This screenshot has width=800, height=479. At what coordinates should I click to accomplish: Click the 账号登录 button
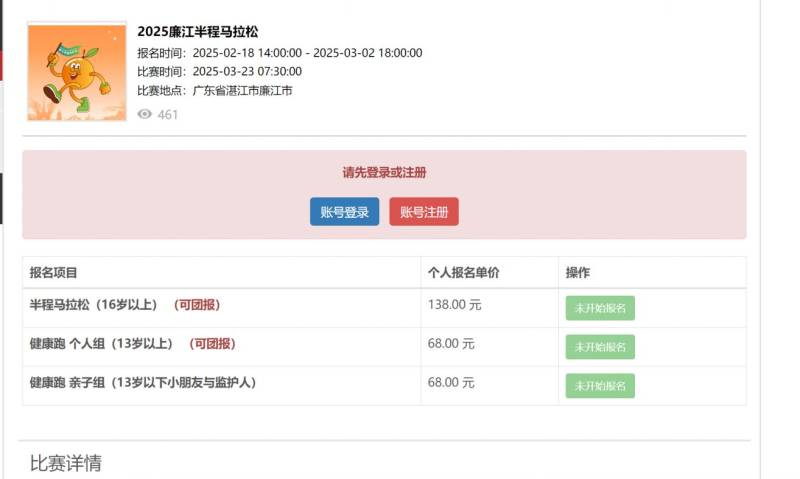(344, 212)
